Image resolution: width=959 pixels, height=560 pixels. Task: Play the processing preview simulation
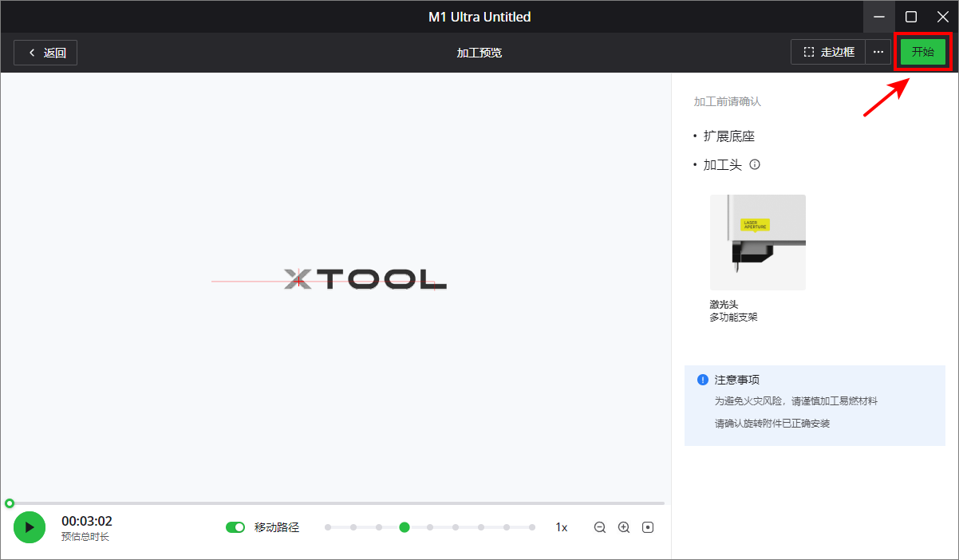click(30, 527)
